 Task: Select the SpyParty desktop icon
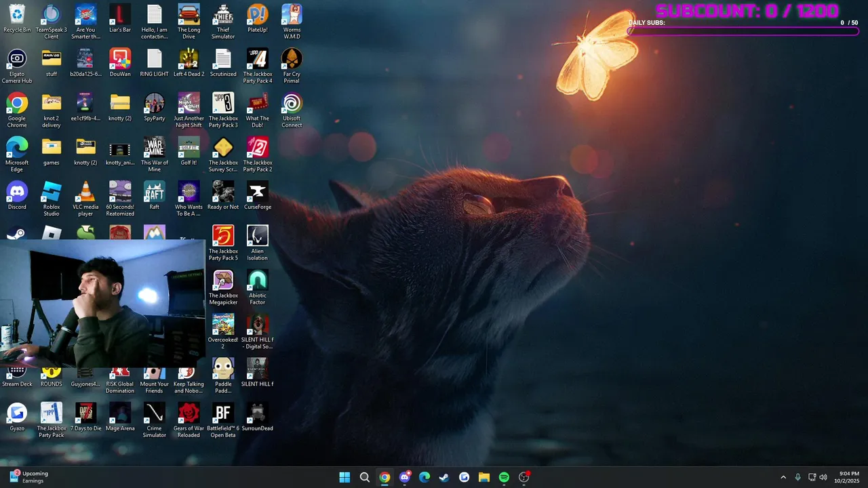(x=155, y=107)
